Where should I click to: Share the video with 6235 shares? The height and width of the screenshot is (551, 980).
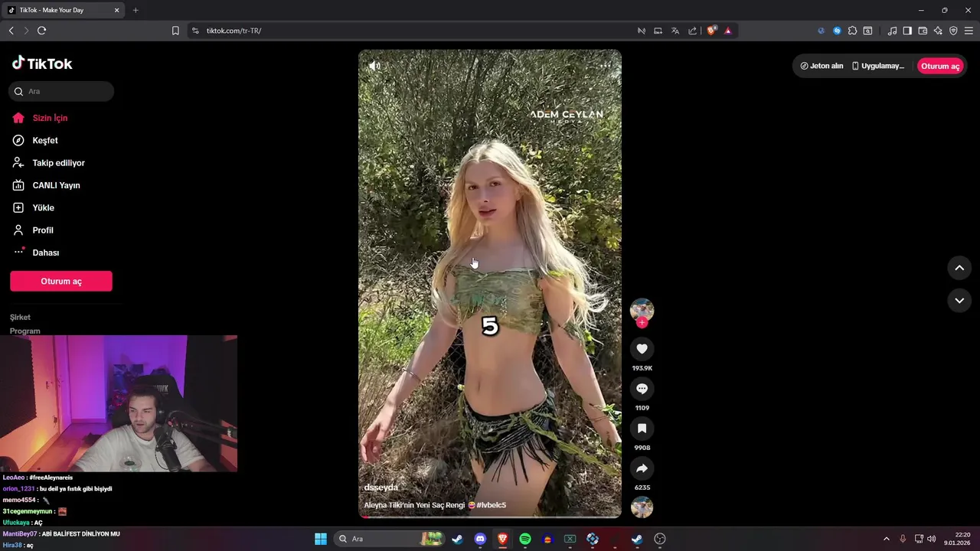coord(642,468)
